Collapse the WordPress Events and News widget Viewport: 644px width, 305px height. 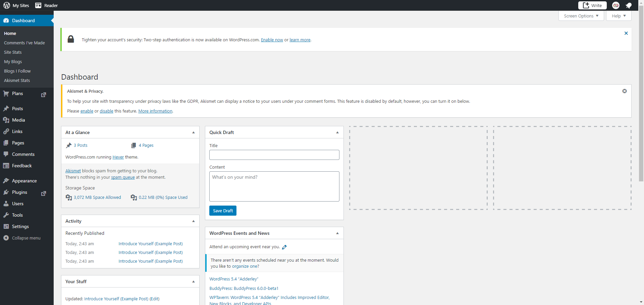pyautogui.click(x=337, y=233)
